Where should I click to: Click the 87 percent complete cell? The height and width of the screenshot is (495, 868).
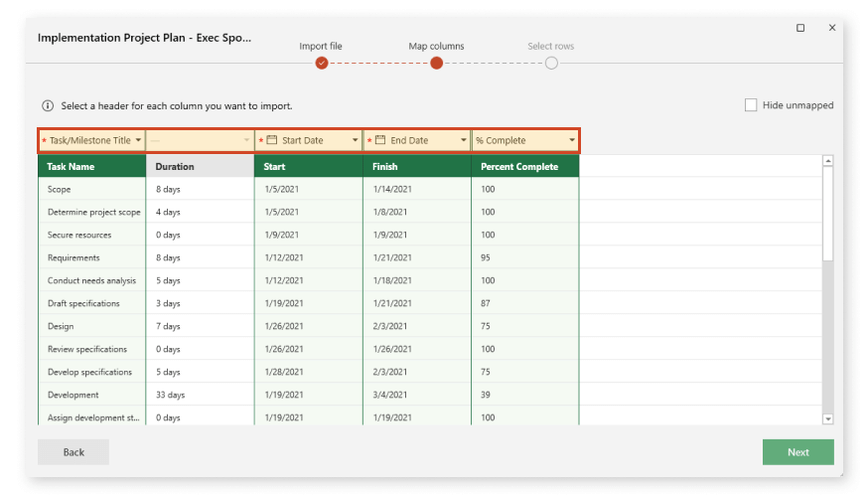pos(524,303)
